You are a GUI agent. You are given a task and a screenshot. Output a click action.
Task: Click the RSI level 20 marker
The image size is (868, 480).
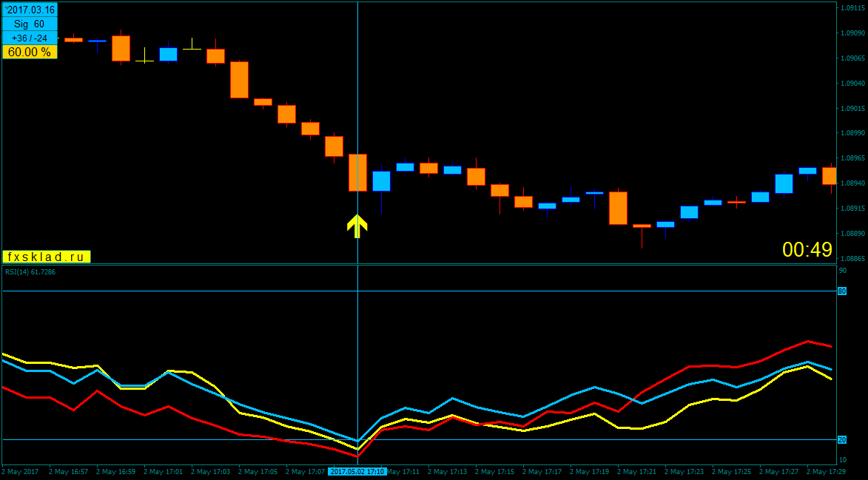tap(841, 440)
